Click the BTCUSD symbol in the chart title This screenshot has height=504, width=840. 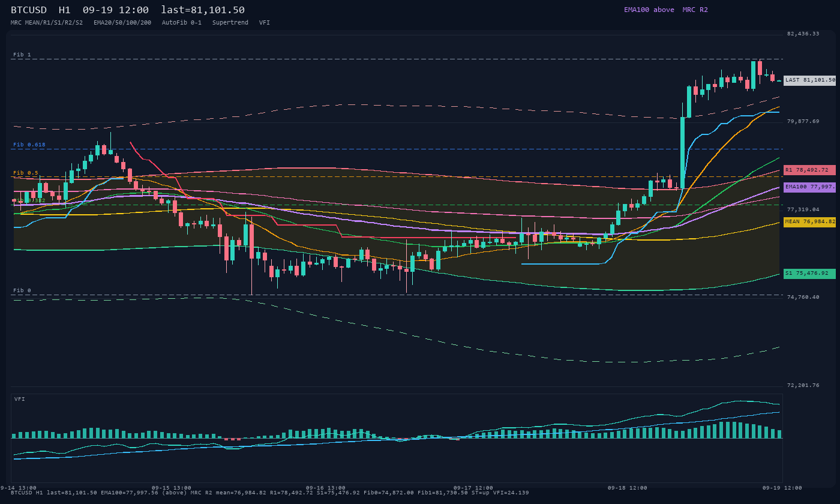pos(29,10)
